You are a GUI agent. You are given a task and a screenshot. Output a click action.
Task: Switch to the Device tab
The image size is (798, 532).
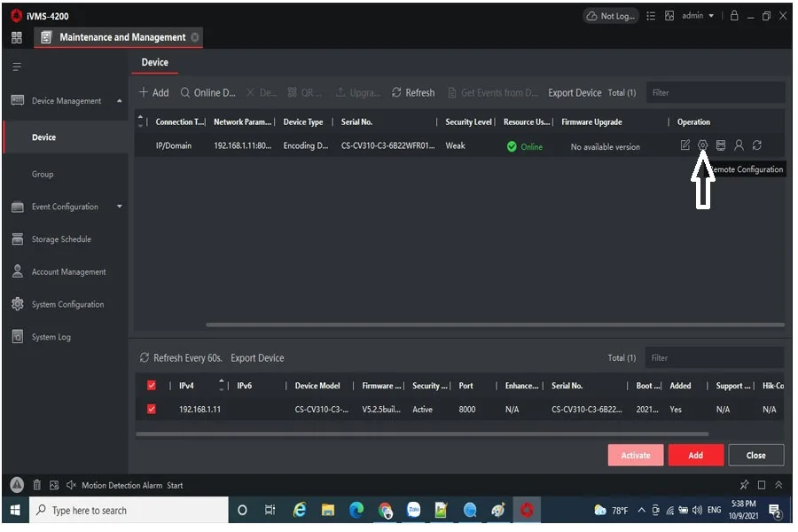[x=154, y=62]
